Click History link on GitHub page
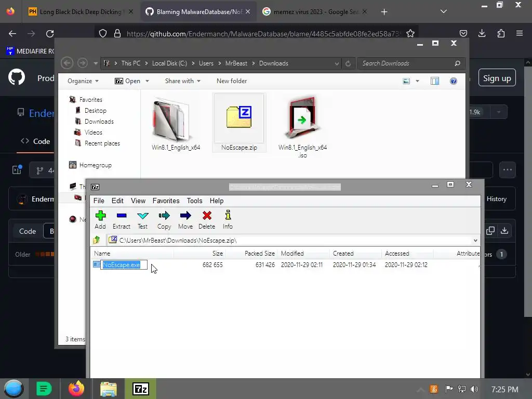 [496, 199]
